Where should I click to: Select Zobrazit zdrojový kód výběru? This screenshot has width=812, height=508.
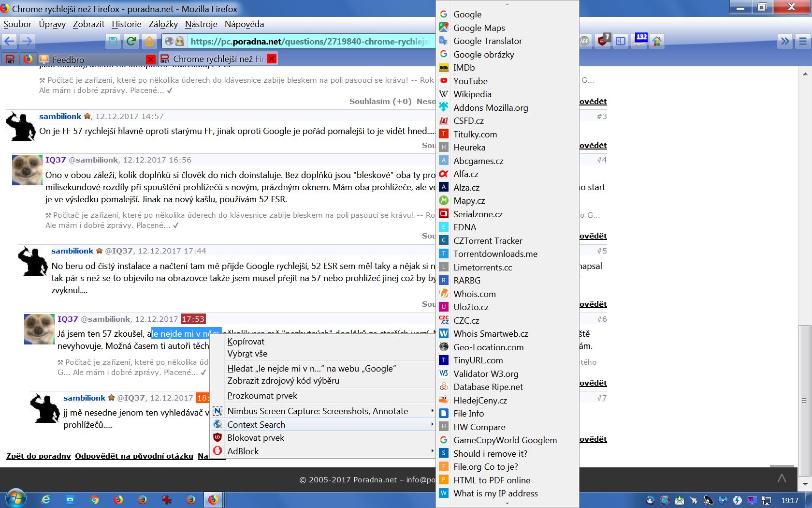click(x=323, y=381)
